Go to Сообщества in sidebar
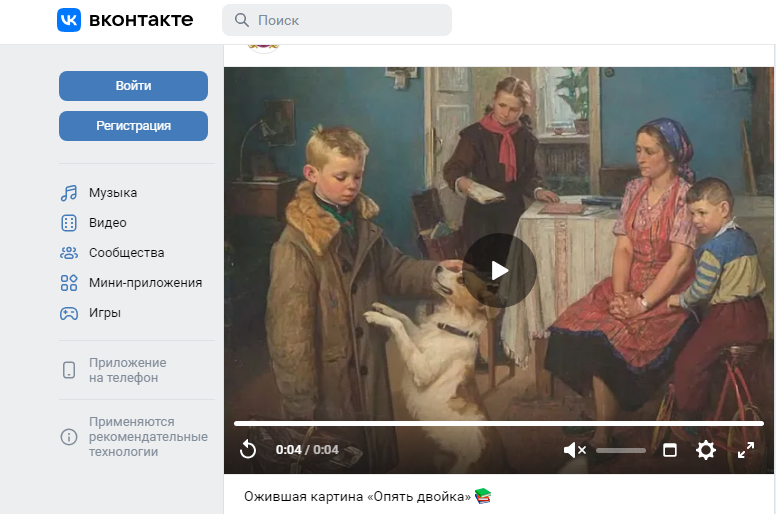The image size is (776, 514). pyautogui.click(x=126, y=253)
